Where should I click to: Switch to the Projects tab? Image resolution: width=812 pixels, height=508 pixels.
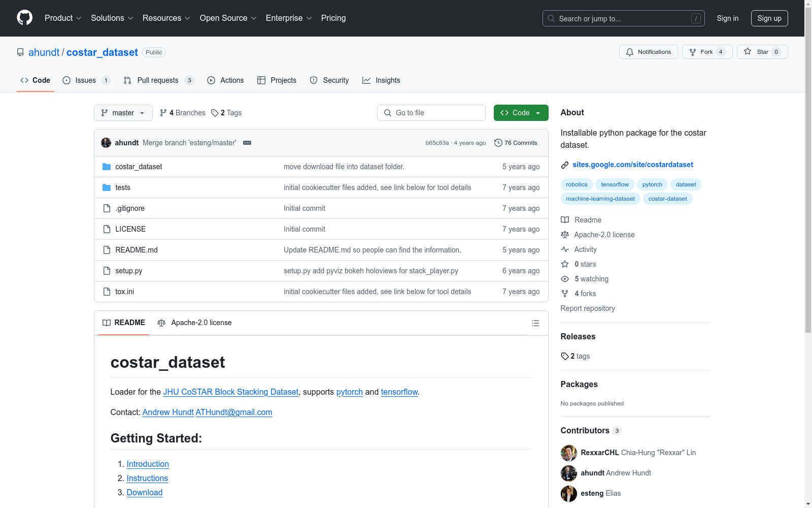point(277,80)
